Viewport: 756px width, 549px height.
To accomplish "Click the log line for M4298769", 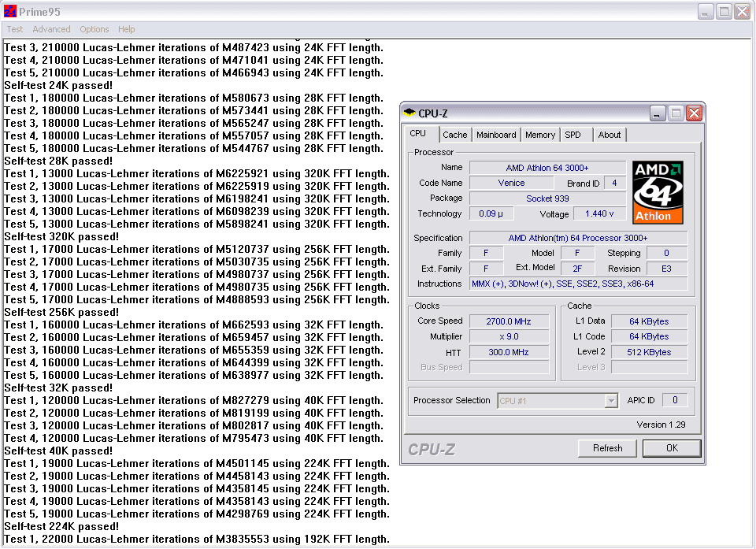I will (x=197, y=514).
